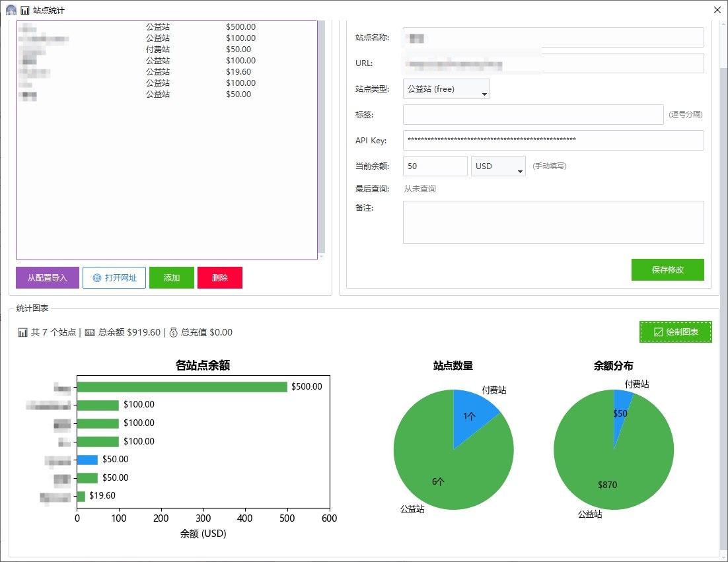Click the 备注 notes text area
728x562 pixels.
pyautogui.click(x=554, y=223)
